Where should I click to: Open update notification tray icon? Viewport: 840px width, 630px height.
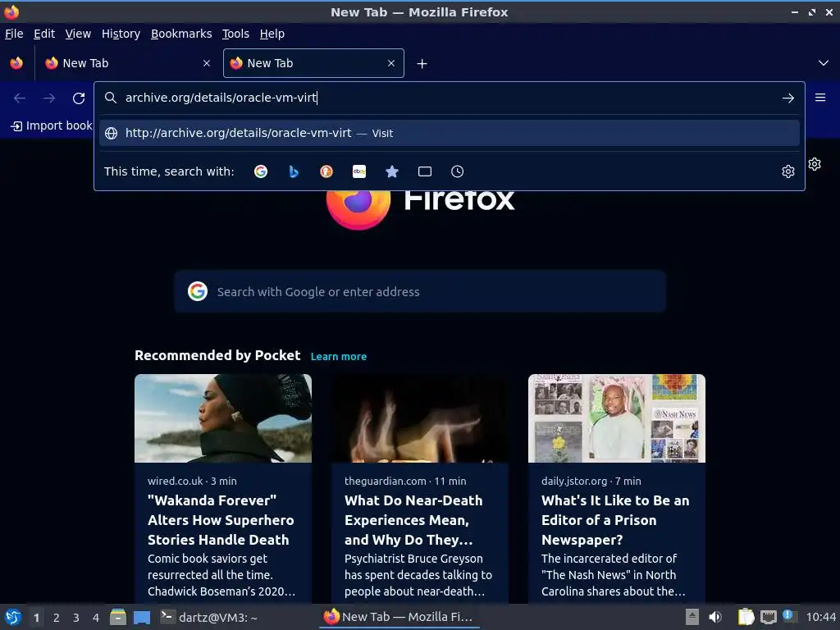click(788, 616)
